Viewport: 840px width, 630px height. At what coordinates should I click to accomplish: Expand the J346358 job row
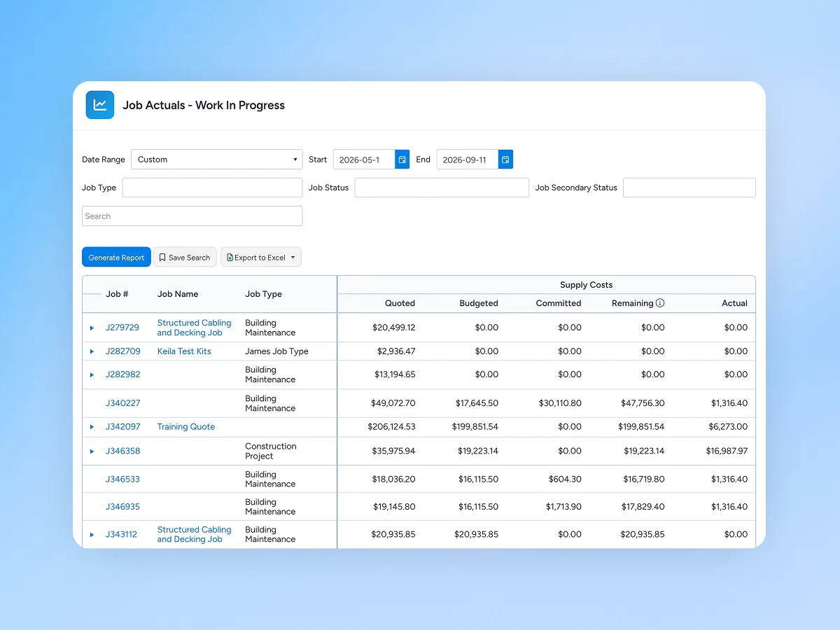tap(92, 451)
